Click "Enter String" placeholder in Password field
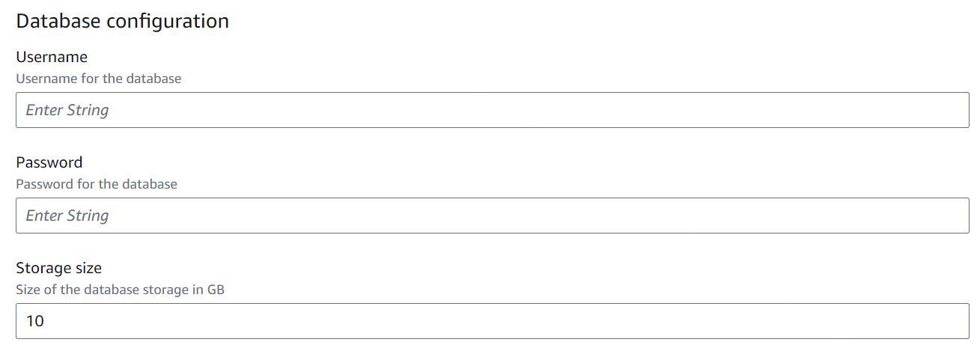This screenshot has width=980, height=348. 67,216
